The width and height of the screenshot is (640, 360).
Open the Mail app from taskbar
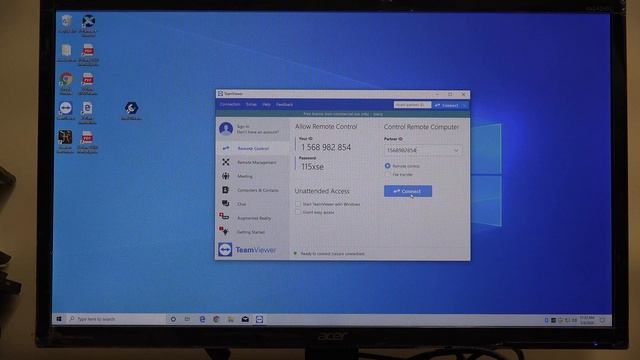pyautogui.click(x=245, y=319)
